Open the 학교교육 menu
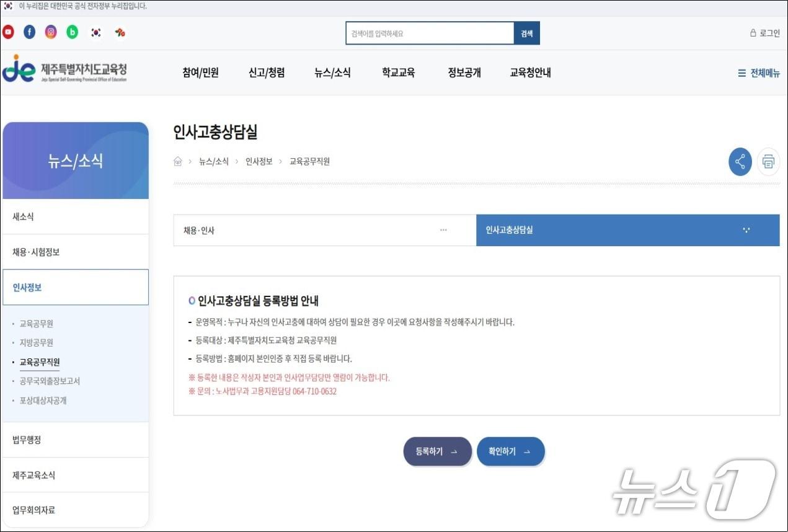The width and height of the screenshot is (788, 532). 398,73
